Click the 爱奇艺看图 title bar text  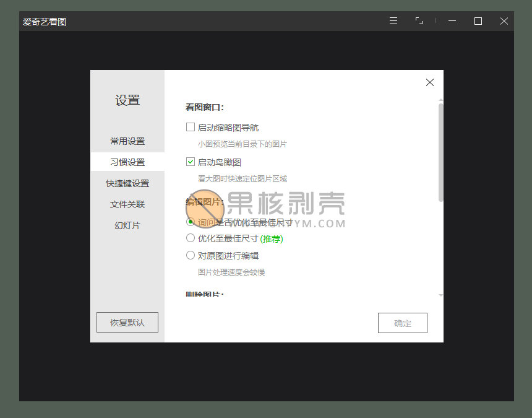(45, 22)
